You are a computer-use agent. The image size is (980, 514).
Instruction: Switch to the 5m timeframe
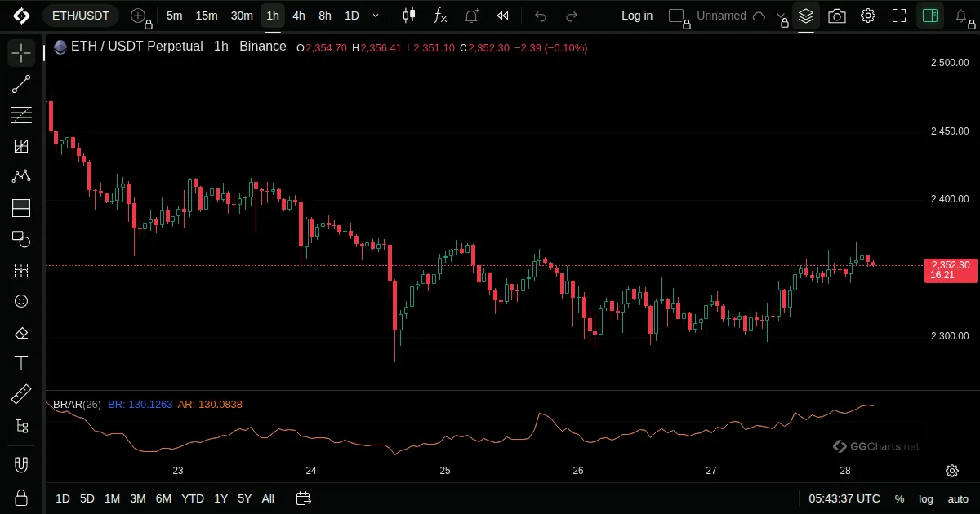[174, 16]
